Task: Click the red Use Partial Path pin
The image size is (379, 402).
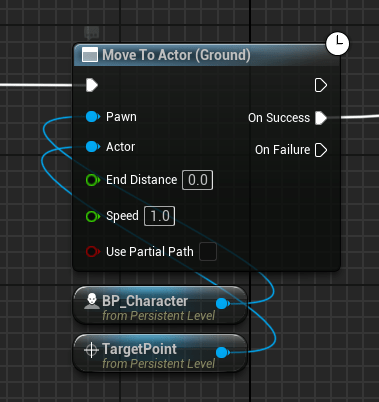Action: pyautogui.click(x=93, y=252)
